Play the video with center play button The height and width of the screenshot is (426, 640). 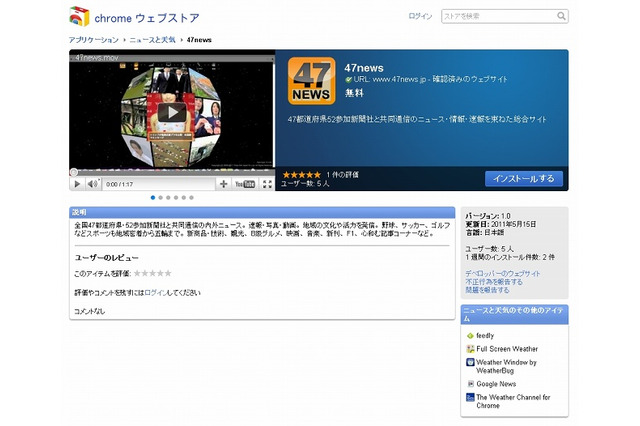click(172, 112)
